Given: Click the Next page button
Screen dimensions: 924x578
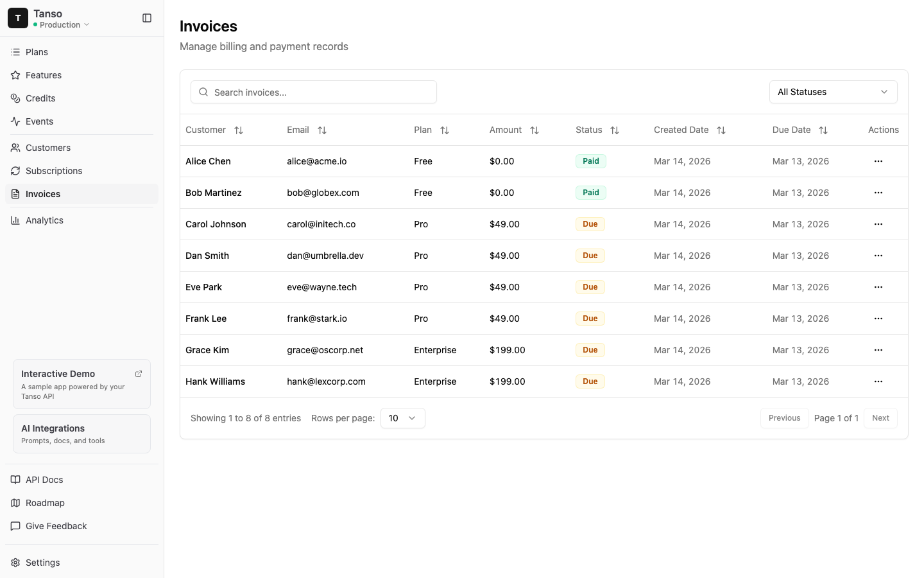Looking at the screenshot, I should pos(880,418).
